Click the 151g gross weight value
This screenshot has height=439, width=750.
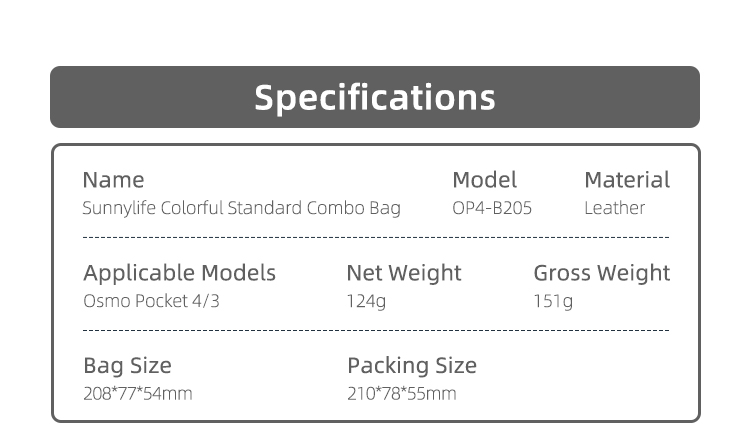coord(553,301)
